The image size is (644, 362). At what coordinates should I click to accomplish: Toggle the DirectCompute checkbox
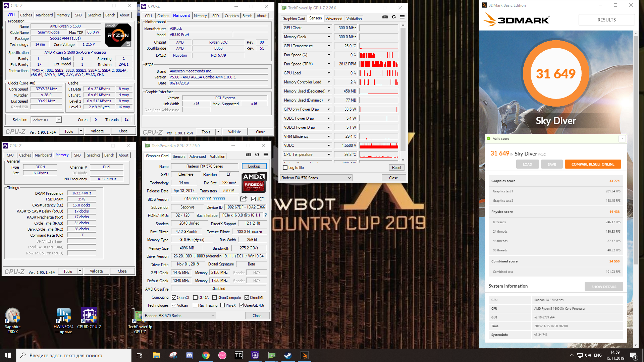tap(214, 298)
